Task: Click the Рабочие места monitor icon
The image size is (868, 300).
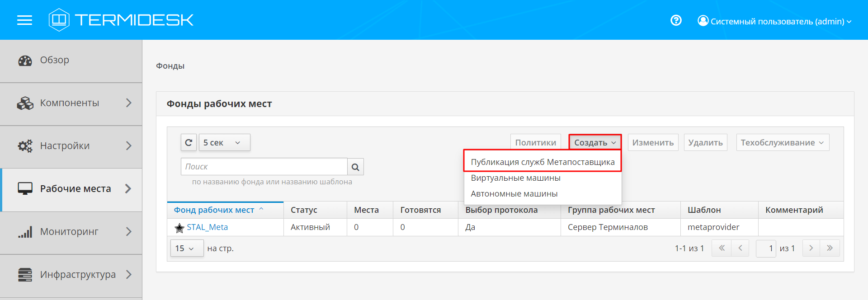Action: point(25,189)
